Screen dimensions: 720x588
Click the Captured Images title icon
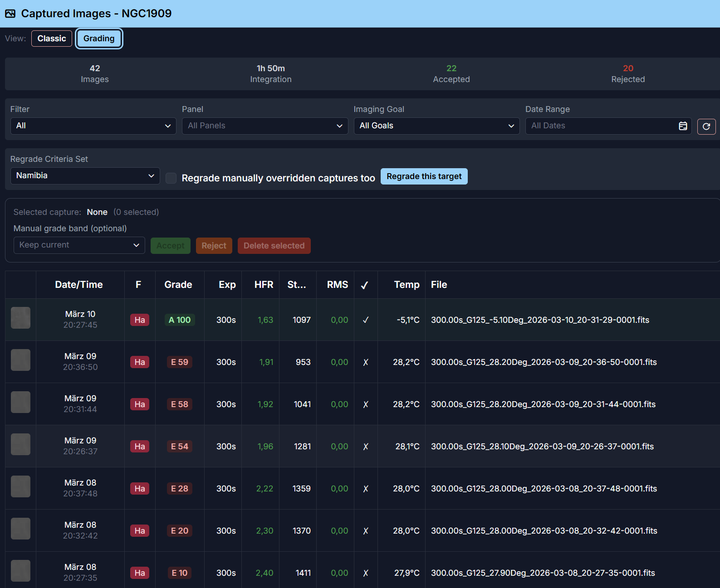point(10,14)
